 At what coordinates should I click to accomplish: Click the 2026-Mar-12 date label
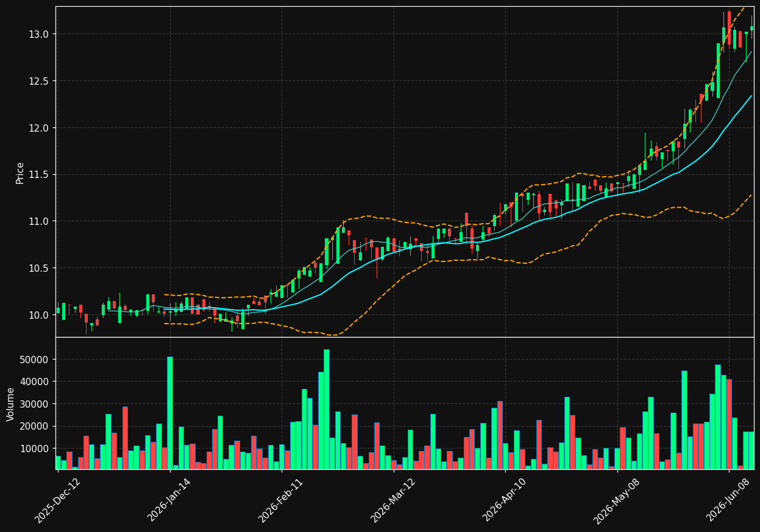click(x=393, y=500)
